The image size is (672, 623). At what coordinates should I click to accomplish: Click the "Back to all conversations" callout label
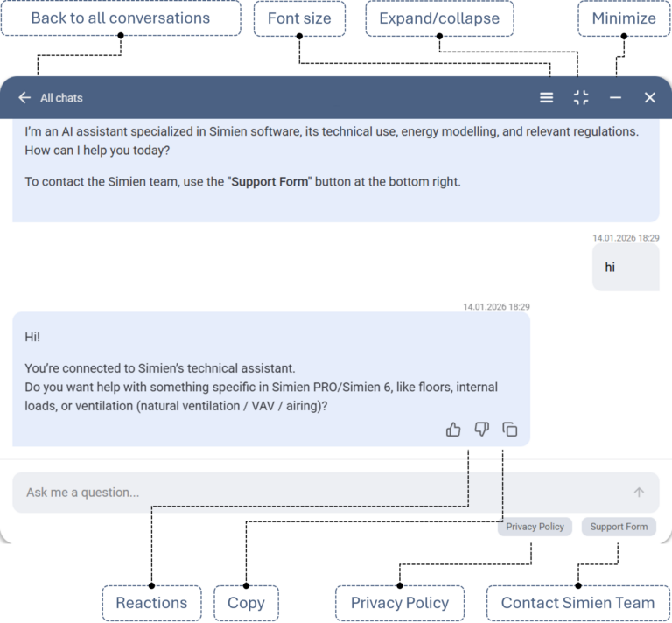121,18
